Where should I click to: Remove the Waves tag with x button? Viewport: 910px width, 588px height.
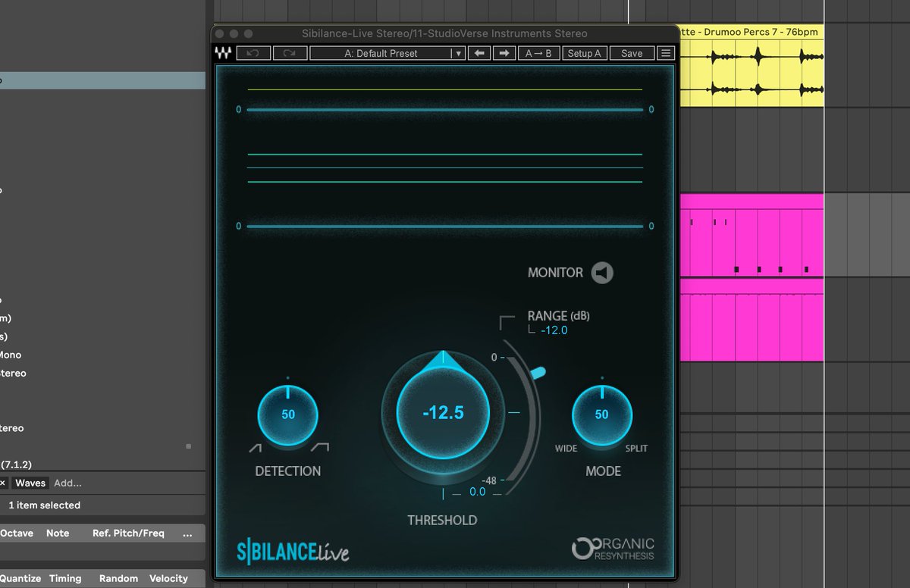[x=2, y=483]
